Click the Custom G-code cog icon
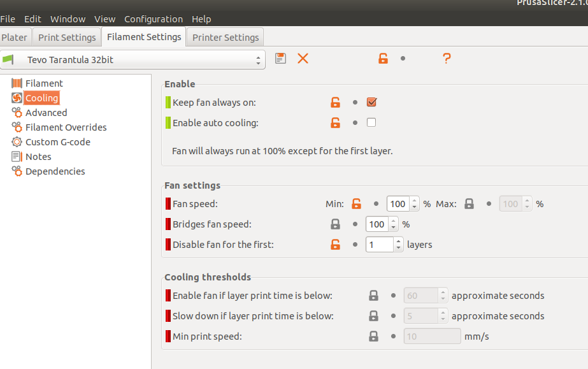Screen dimensions: 588x369 pyautogui.click(x=17, y=141)
